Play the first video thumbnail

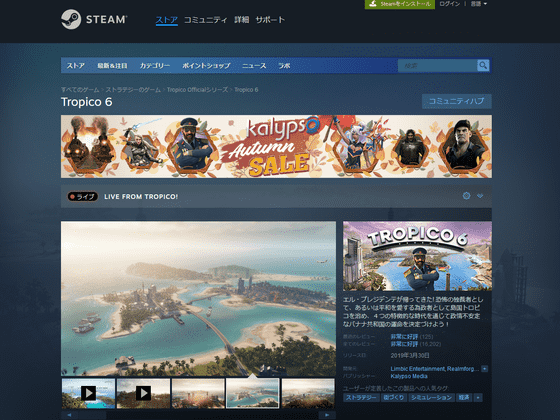click(x=88, y=393)
